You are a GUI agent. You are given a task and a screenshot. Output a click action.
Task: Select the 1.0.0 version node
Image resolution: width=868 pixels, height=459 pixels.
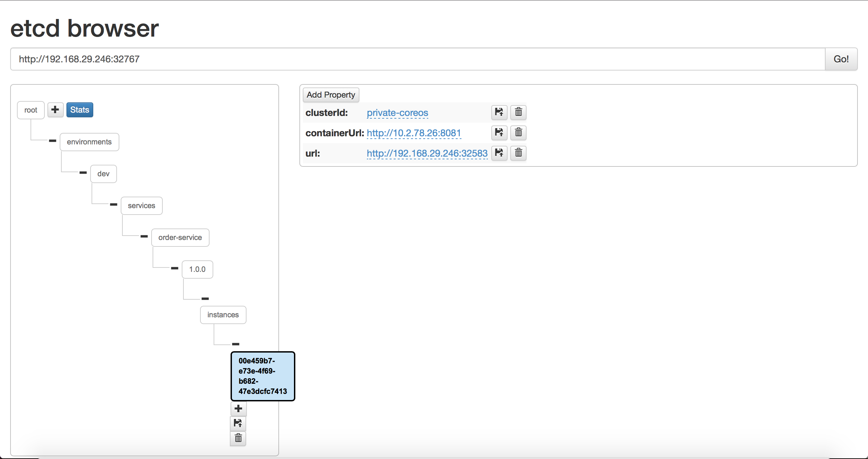[x=197, y=269]
